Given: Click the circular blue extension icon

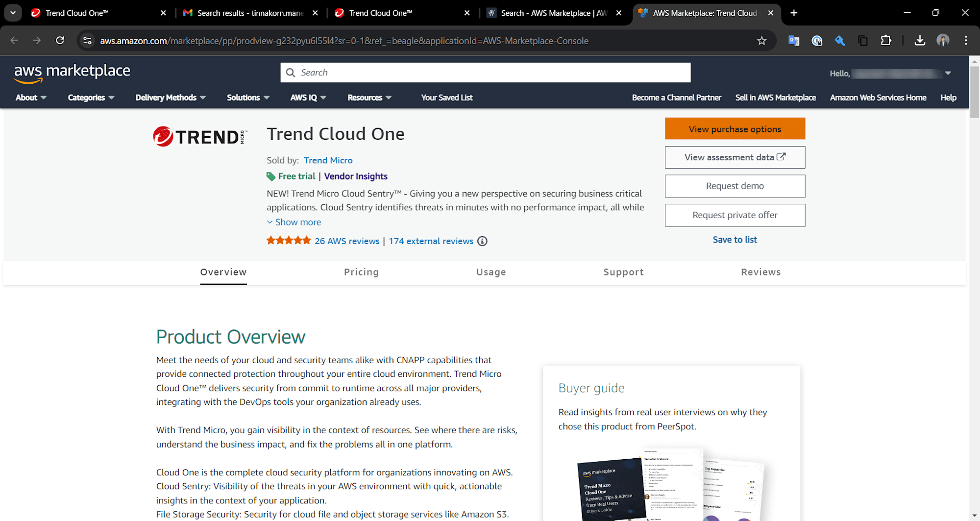Looking at the screenshot, I should pyautogui.click(x=817, y=41).
